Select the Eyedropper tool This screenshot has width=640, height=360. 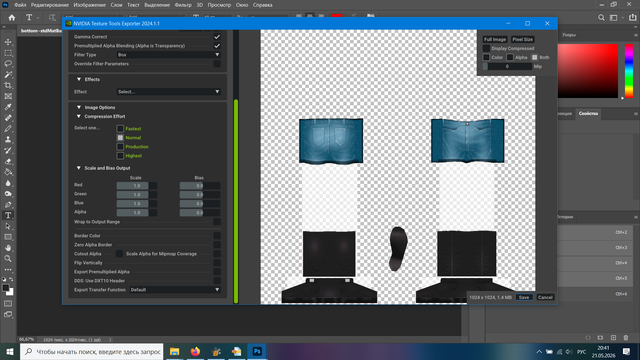pyautogui.click(x=8, y=107)
